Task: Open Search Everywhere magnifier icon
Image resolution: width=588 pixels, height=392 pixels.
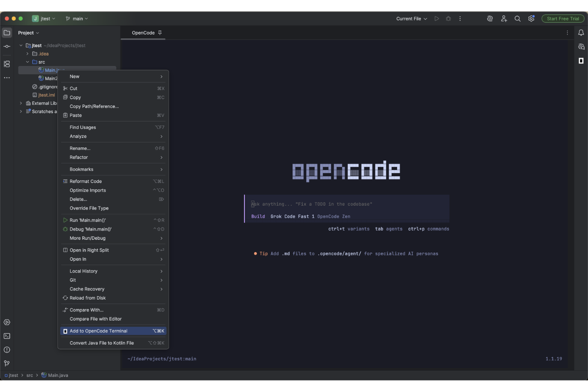Action: point(517,19)
